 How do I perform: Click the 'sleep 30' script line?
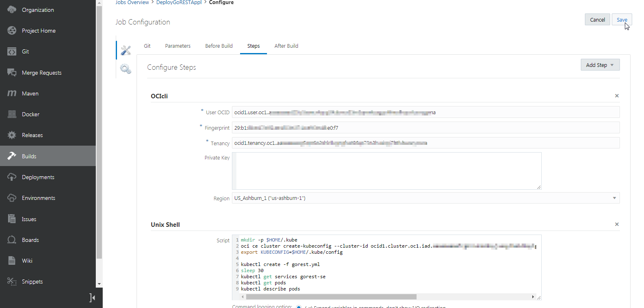tap(252, 270)
